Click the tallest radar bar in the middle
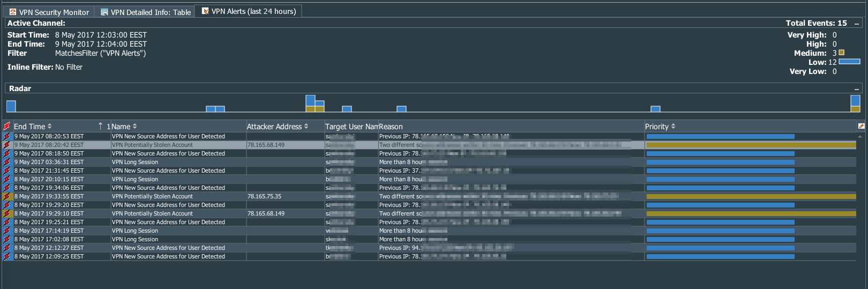This screenshot has width=868, height=289. click(310, 101)
